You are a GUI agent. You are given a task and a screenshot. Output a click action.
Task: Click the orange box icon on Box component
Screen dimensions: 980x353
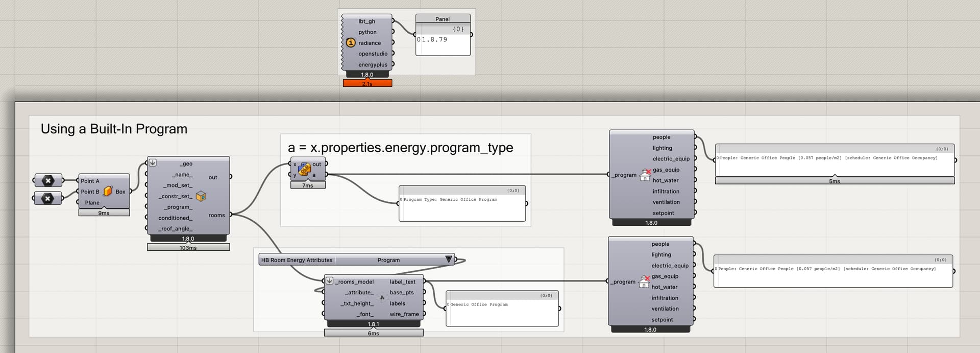[x=108, y=191]
